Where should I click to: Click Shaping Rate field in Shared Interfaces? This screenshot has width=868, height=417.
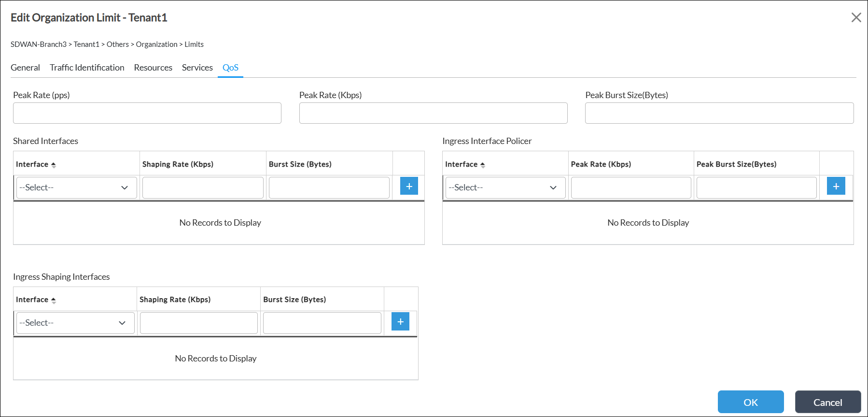203,187
